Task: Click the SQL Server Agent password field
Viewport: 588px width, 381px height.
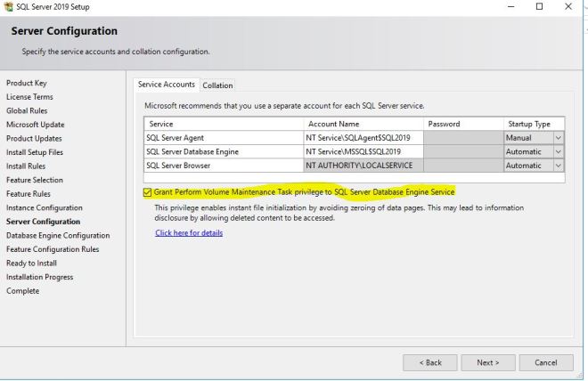Action: [x=462, y=138]
